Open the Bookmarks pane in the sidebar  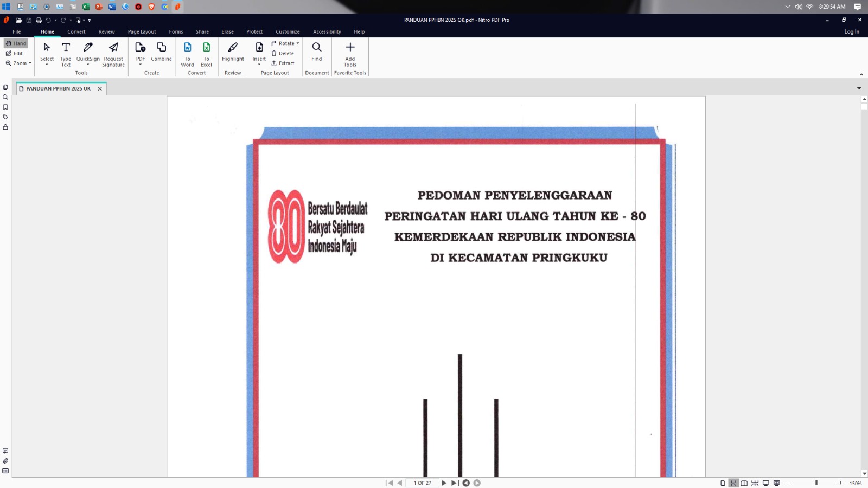click(x=5, y=107)
